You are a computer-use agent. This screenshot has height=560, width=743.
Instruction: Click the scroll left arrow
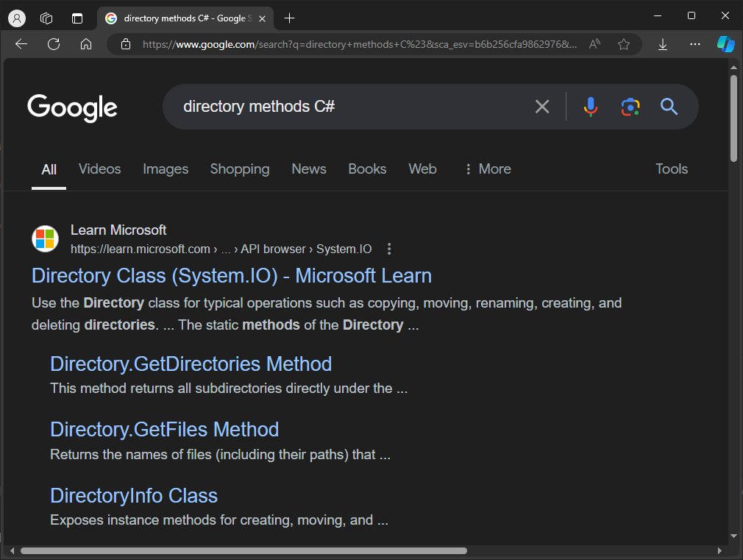[x=13, y=550]
